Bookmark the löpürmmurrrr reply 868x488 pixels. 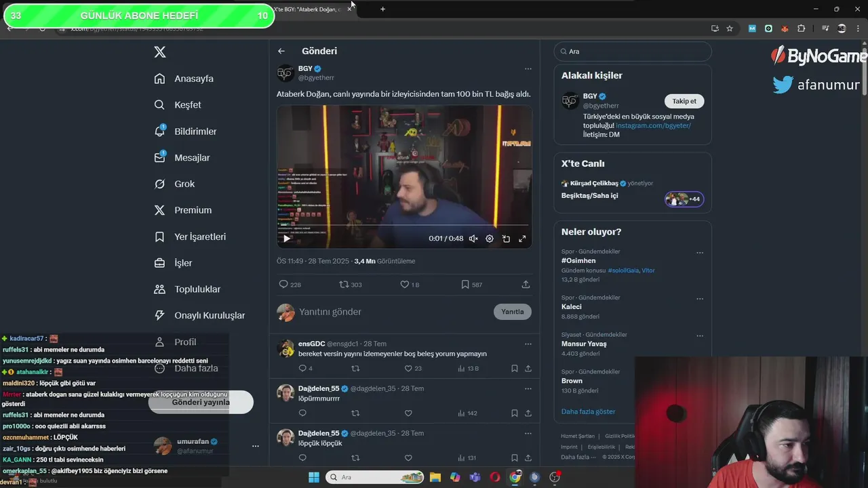point(514,413)
